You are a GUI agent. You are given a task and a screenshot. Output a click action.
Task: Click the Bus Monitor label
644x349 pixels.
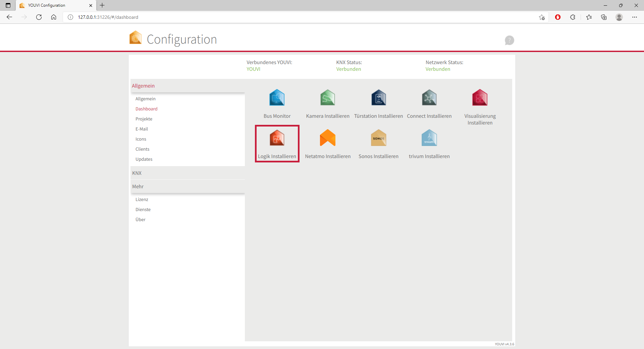click(x=277, y=116)
